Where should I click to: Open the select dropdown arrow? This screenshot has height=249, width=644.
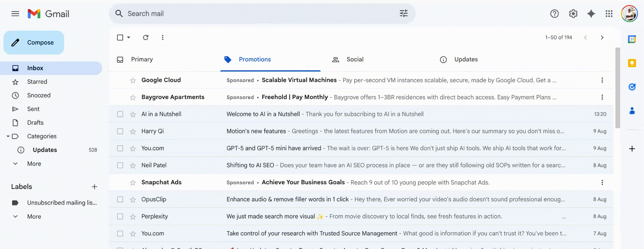(x=128, y=38)
